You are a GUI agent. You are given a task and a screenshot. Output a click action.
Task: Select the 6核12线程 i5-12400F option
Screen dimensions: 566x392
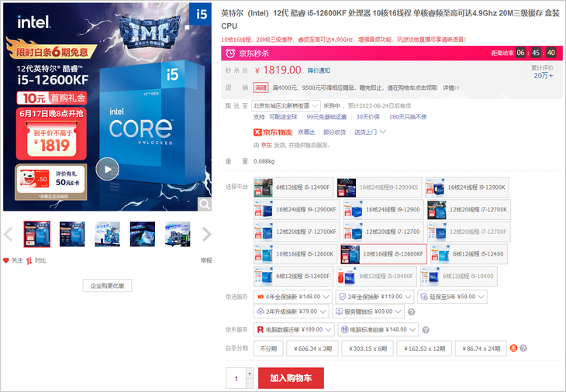point(294,277)
